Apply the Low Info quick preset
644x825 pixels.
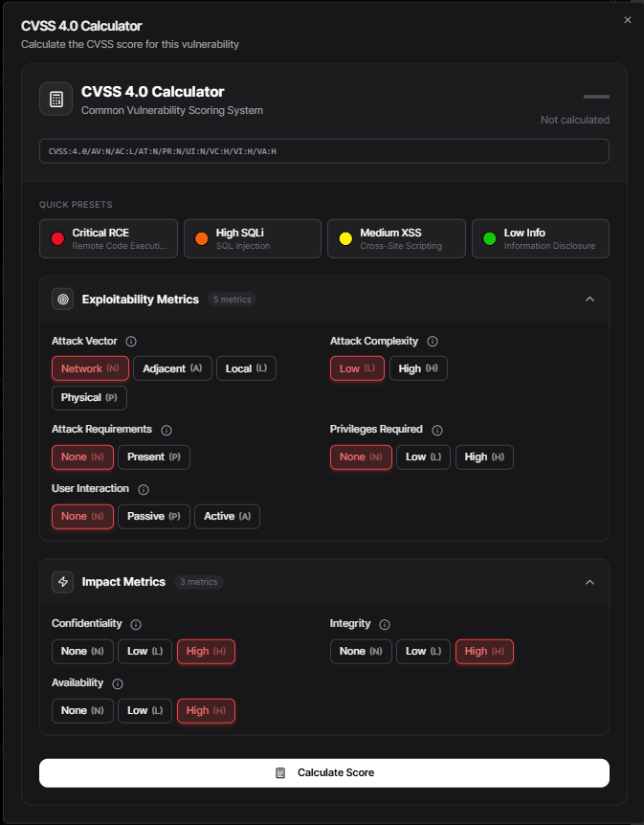click(x=541, y=239)
